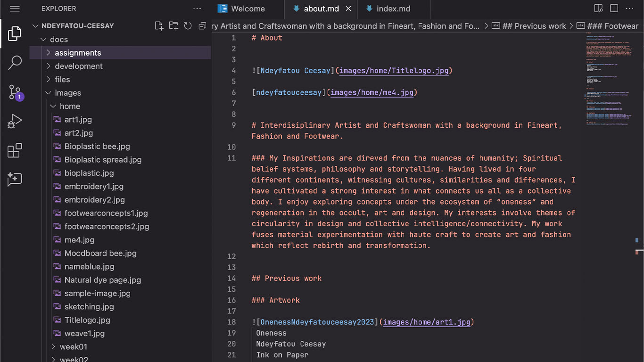Viewport: 644px width, 362px height.
Task: Click the New File icon in Explorer
Action: [x=159, y=26]
